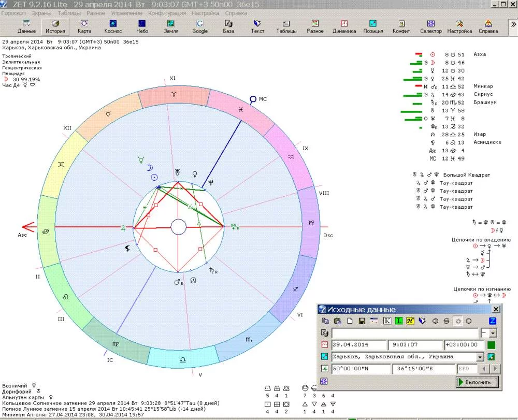
Task: Click the Небо toolbar icon
Action: pyautogui.click(x=142, y=26)
